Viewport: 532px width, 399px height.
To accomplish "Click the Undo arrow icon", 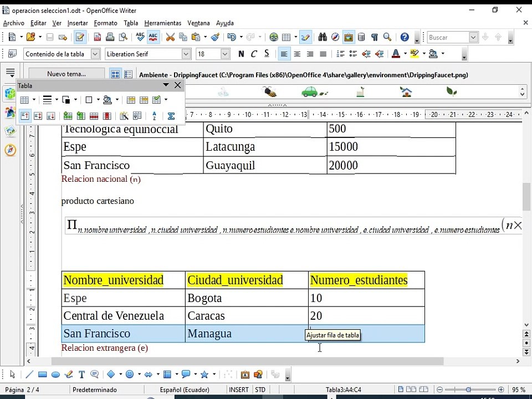I will click(232, 37).
